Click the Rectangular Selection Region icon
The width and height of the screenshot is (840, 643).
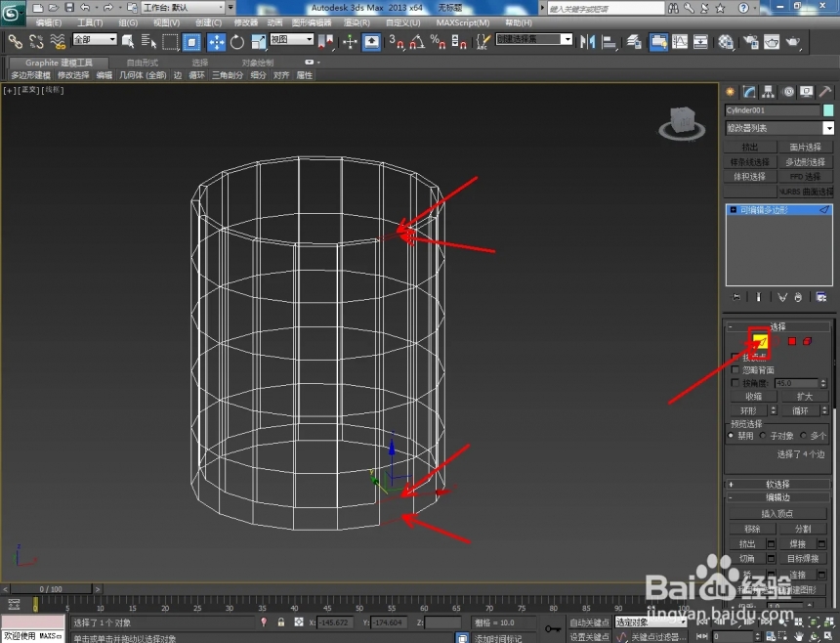pyautogui.click(x=170, y=41)
